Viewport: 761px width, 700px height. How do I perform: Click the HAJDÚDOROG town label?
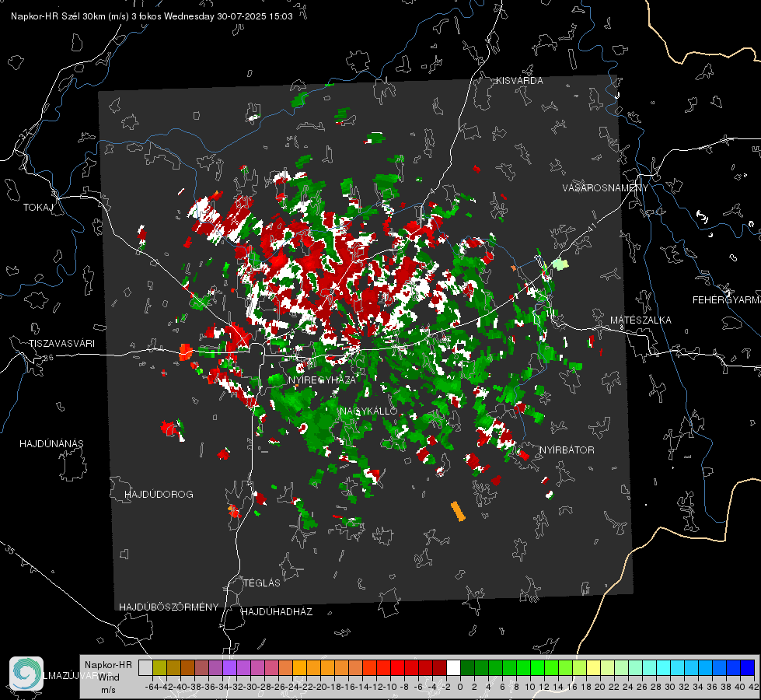pos(159,495)
